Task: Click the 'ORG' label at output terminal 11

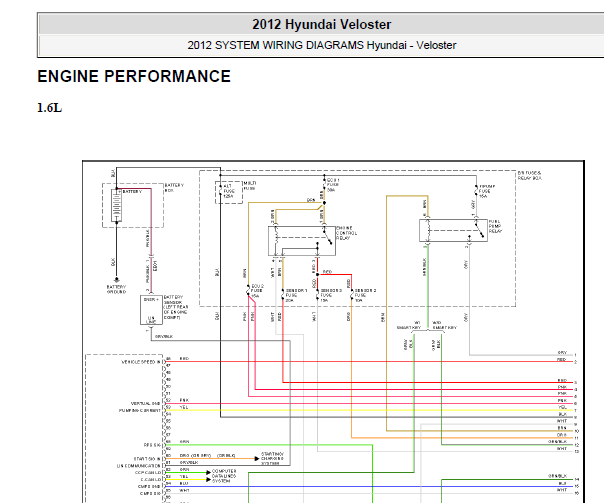Action: [x=562, y=435]
